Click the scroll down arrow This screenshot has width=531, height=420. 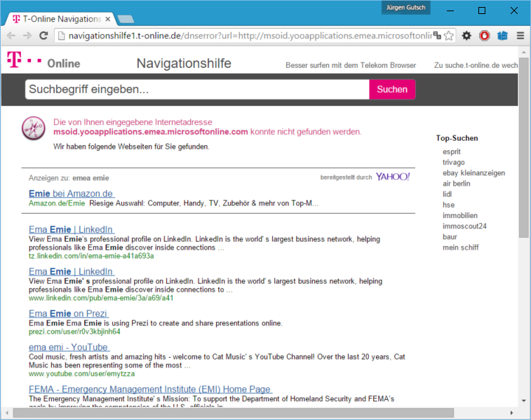524,400
